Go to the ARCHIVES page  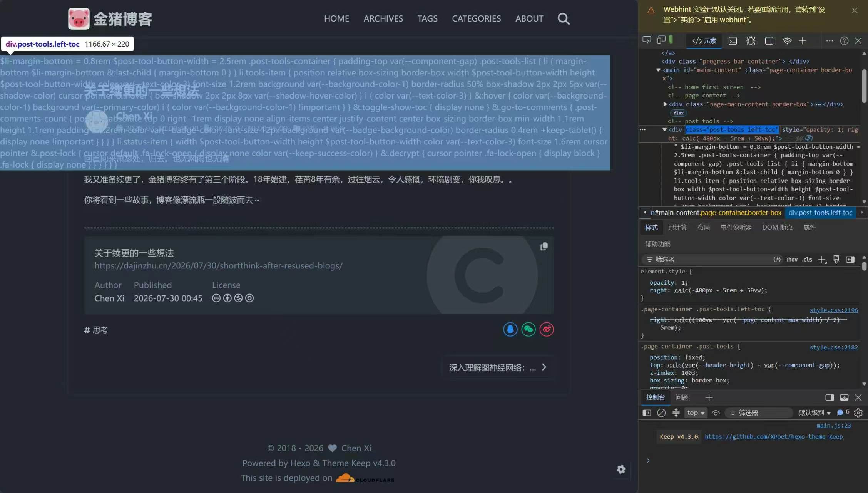coord(383,18)
